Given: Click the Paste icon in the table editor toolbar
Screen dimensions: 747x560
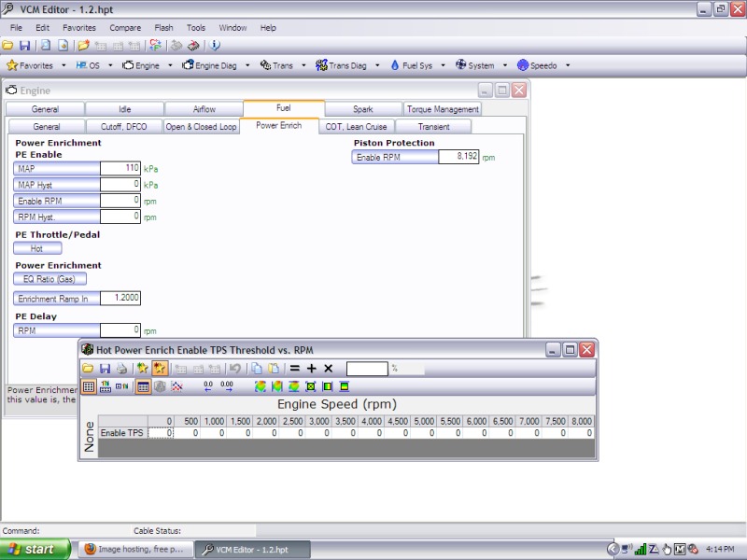Looking at the screenshot, I should coord(272,368).
